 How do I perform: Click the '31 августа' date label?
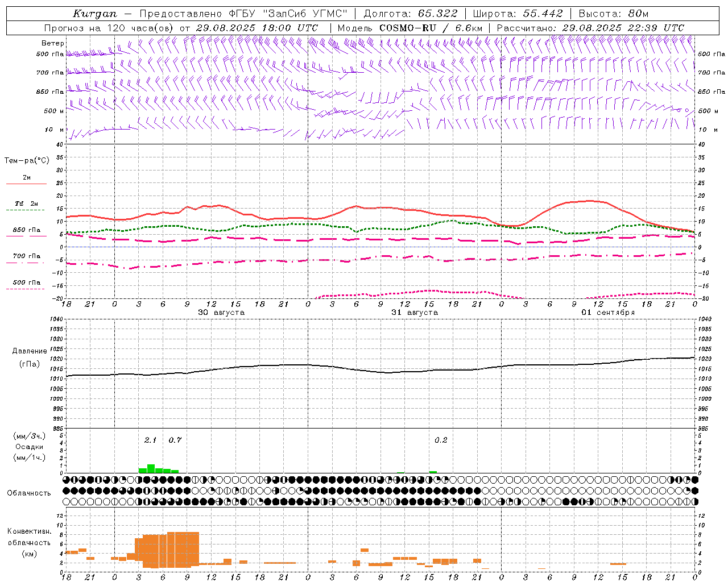click(x=415, y=313)
